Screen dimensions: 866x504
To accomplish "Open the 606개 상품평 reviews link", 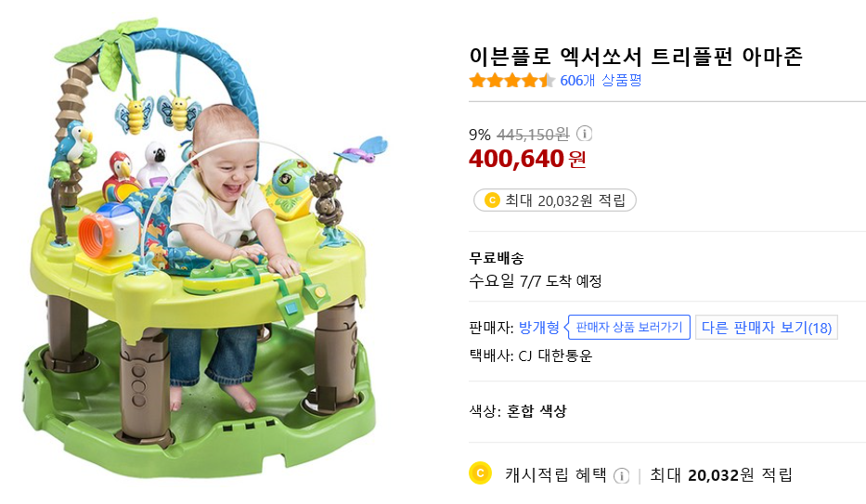I will point(601,81).
